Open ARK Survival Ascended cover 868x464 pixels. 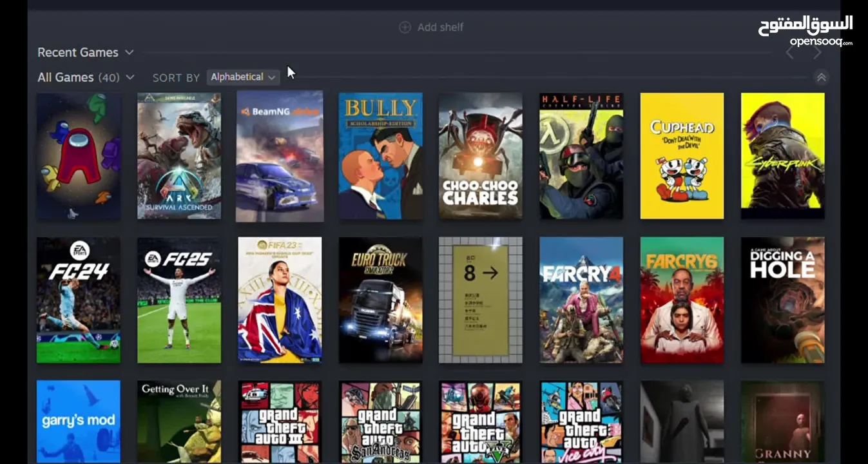click(x=179, y=156)
